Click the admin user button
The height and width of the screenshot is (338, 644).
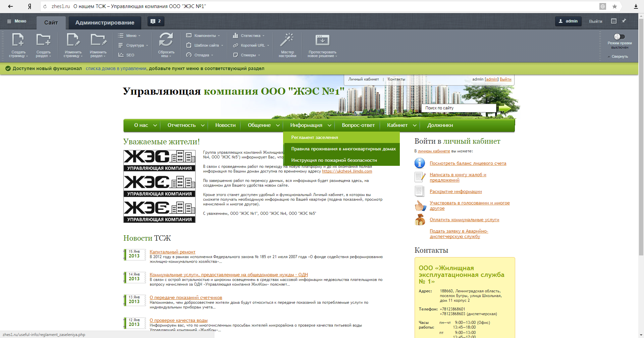pos(568,21)
